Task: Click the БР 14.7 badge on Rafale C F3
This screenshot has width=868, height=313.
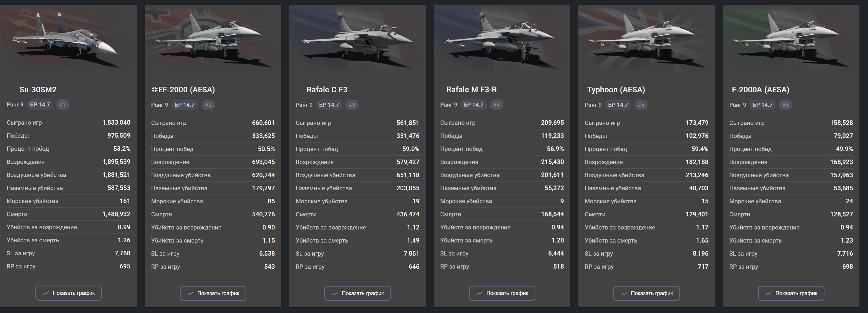Action: tap(329, 105)
